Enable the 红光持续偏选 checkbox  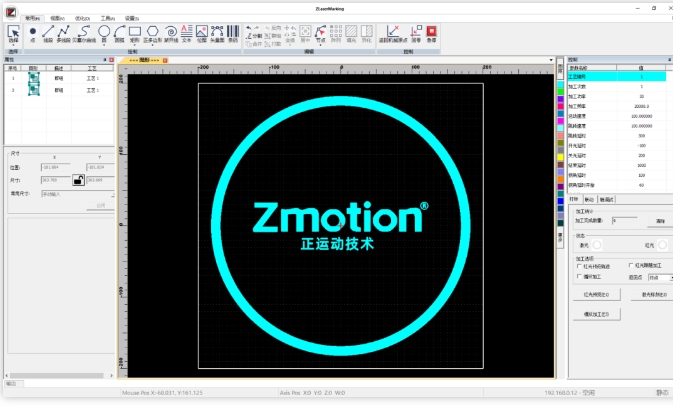click(x=579, y=266)
